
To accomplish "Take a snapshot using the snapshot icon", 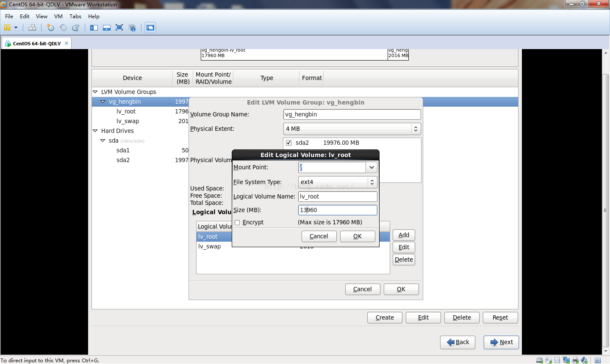I will tap(50, 28).
